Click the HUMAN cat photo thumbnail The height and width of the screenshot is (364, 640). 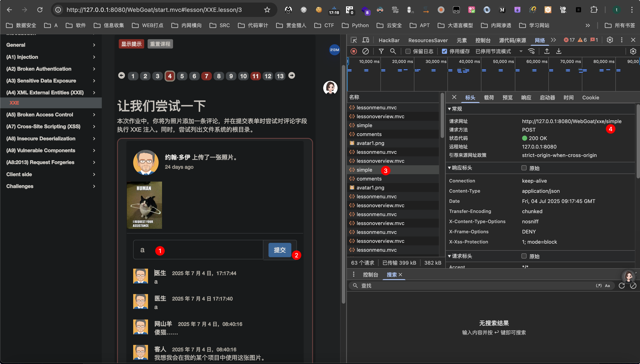click(x=144, y=205)
